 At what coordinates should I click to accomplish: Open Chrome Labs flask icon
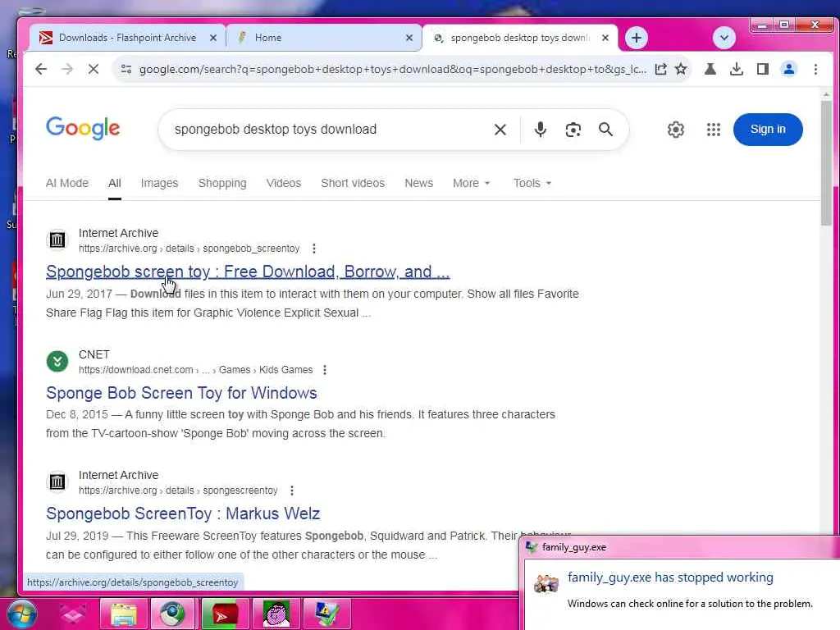[710, 69]
